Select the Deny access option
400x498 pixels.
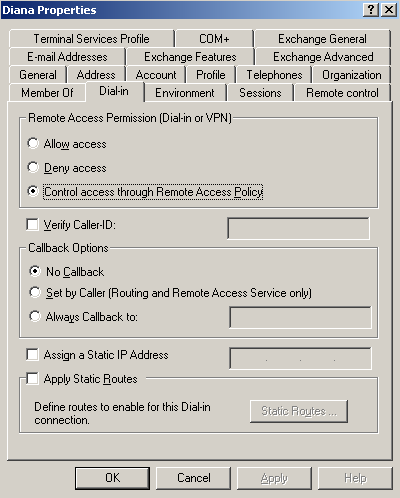33,167
